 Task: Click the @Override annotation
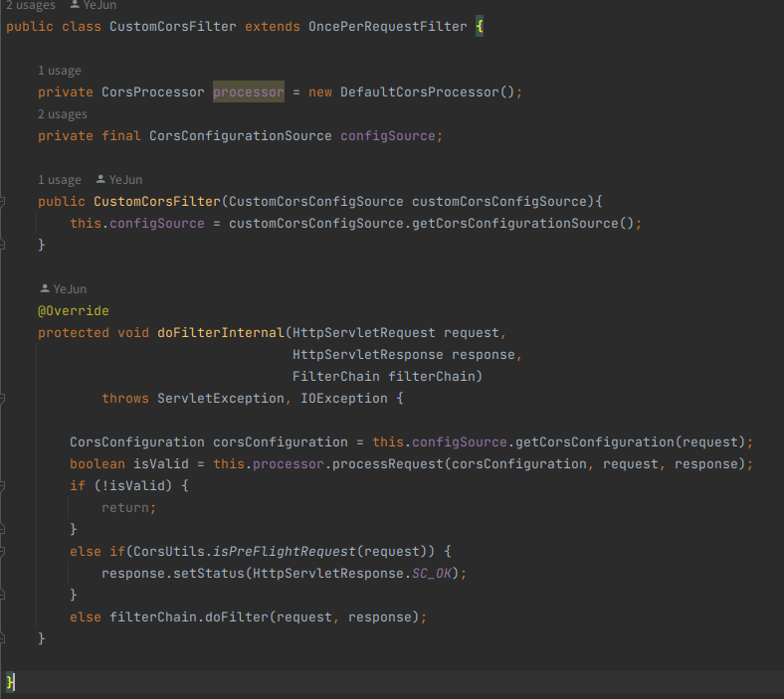[x=74, y=311]
